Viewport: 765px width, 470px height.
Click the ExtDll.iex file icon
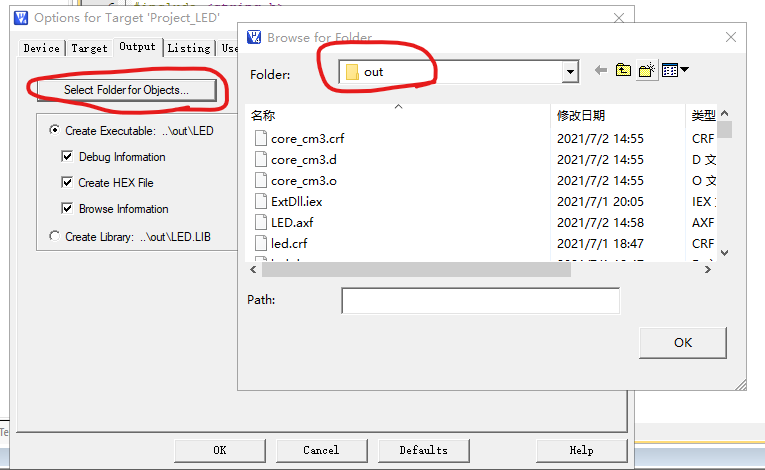tap(261, 202)
